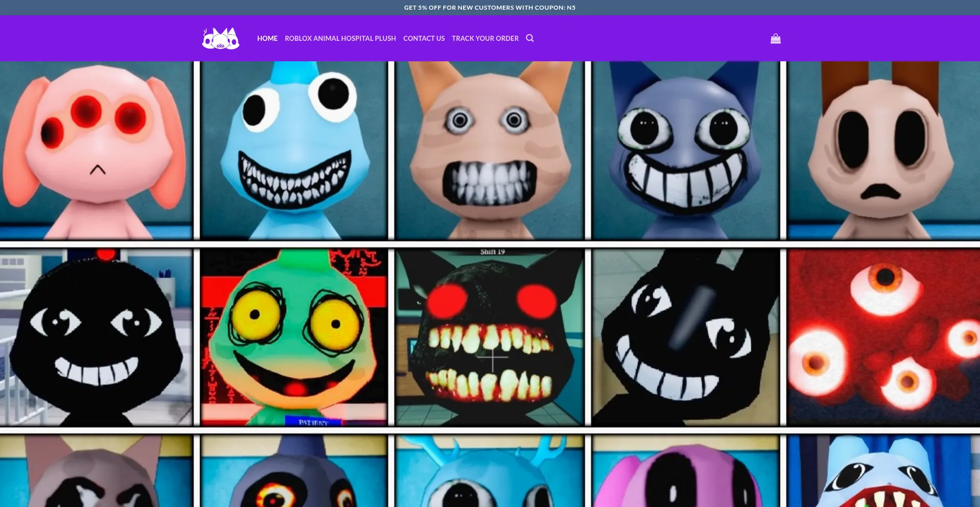Viewport: 980px width, 507px height.
Task: Click the store logo icon
Action: 220,38
